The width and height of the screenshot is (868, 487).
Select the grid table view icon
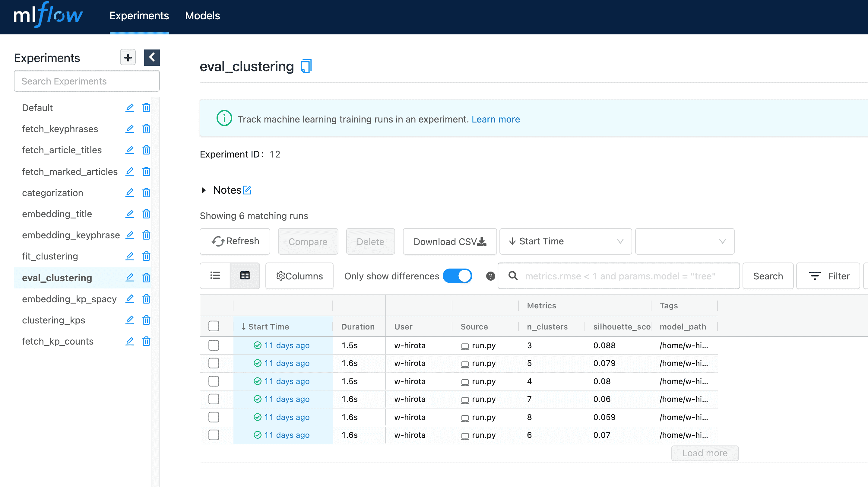(x=245, y=276)
